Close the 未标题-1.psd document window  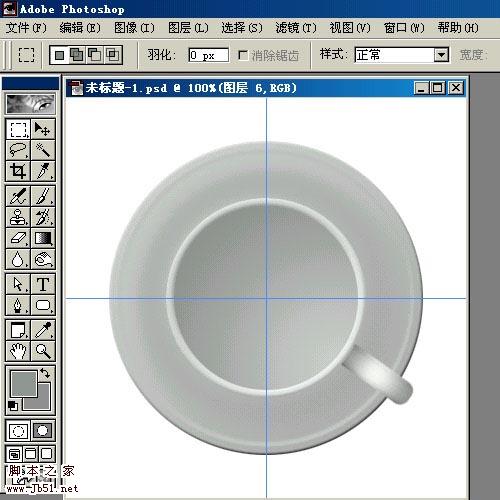(456, 88)
